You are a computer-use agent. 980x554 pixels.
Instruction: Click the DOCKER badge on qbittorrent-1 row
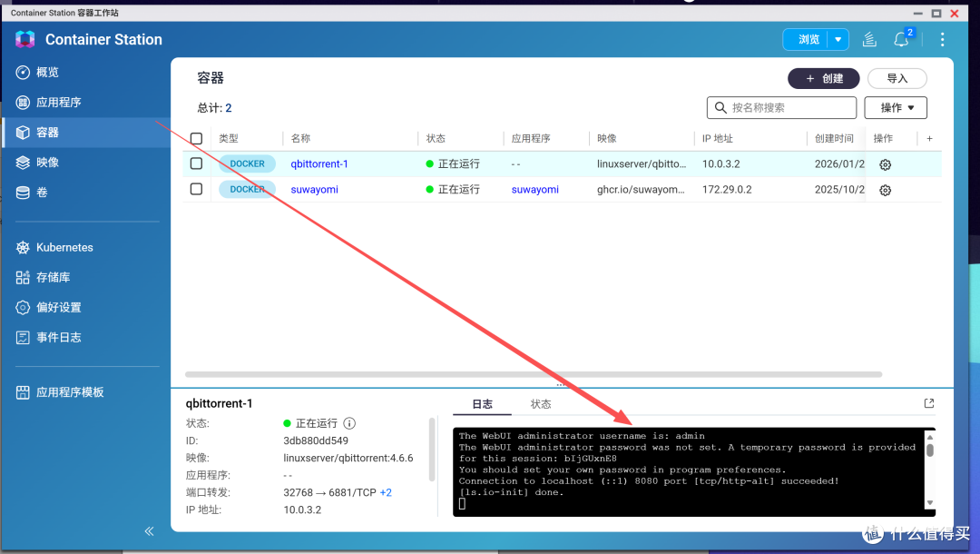tap(247, 163)
